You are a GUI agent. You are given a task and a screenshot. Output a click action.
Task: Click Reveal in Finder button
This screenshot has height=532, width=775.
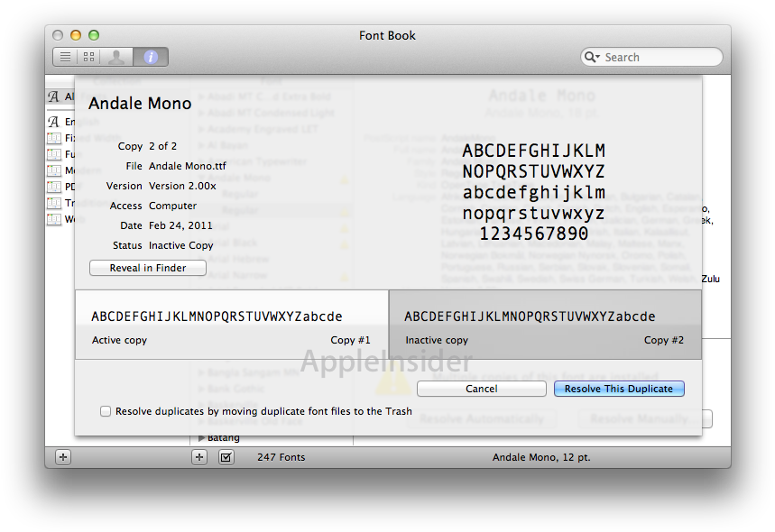pos(148,268)
